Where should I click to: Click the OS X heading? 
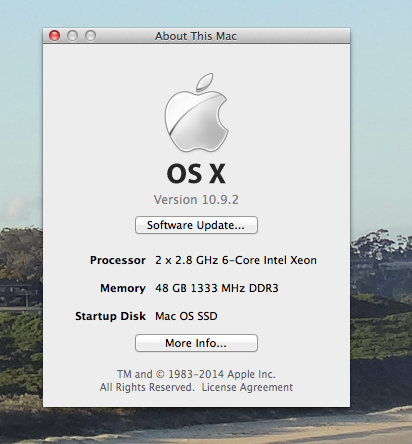click(196, 173)
